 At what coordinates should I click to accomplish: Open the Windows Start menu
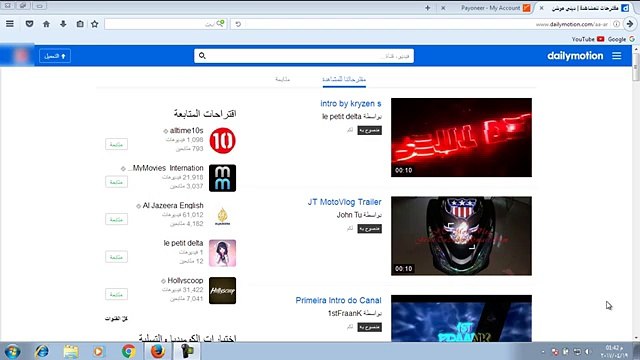pos(12,351)
